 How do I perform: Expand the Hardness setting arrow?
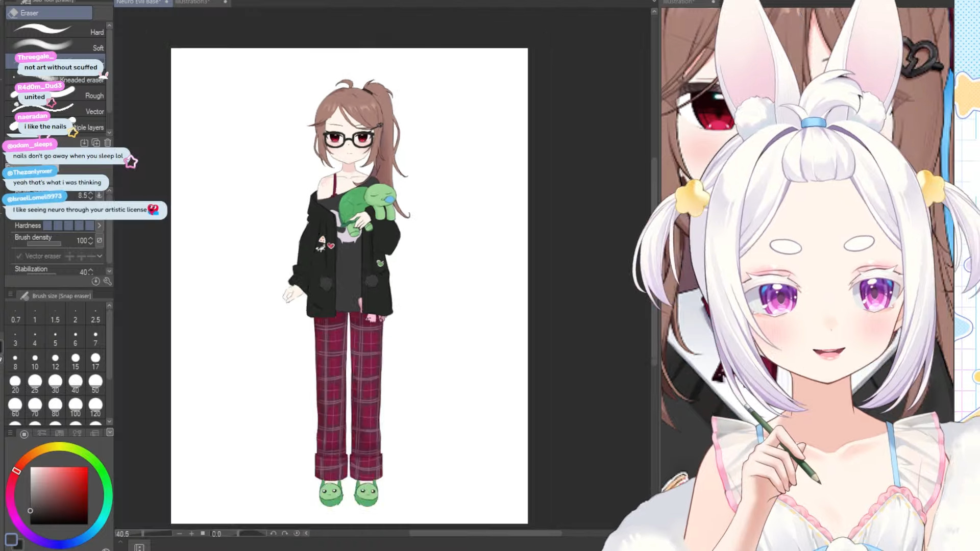coord(100,226)
